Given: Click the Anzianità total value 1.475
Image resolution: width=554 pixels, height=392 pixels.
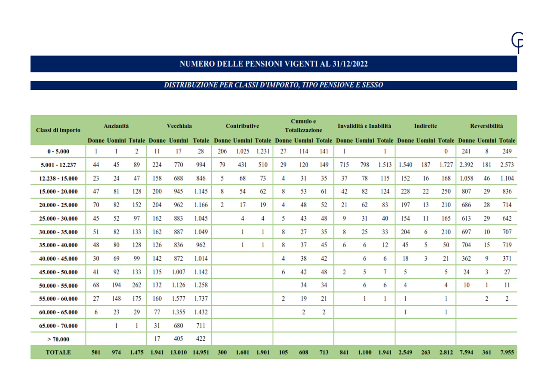Looking at the screenshot, I should click(136, 352).
